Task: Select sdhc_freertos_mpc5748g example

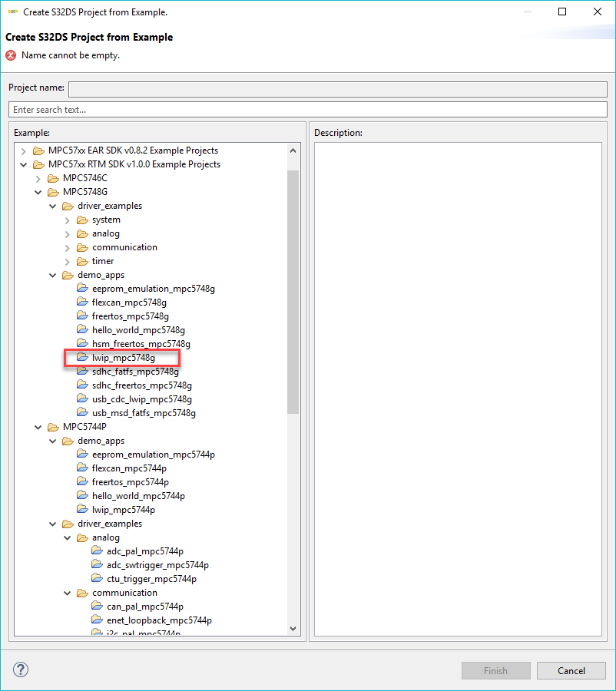Action: (142, 385)
